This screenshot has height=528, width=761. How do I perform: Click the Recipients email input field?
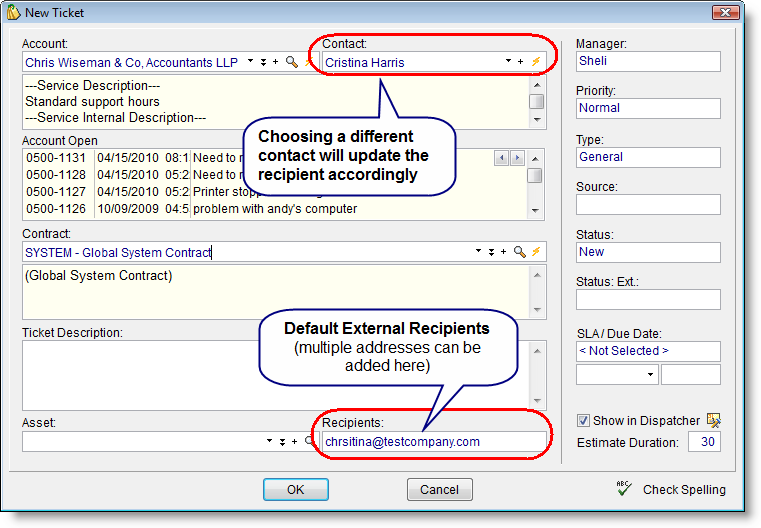(430, 442)
